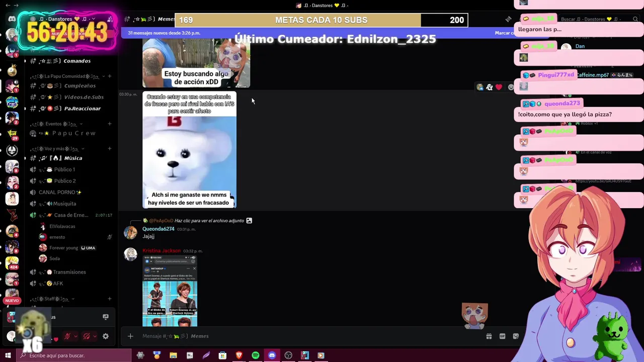Open sticker picker in message bar
The width and height of the screenshot is (644, 362).
coord(516,336)
